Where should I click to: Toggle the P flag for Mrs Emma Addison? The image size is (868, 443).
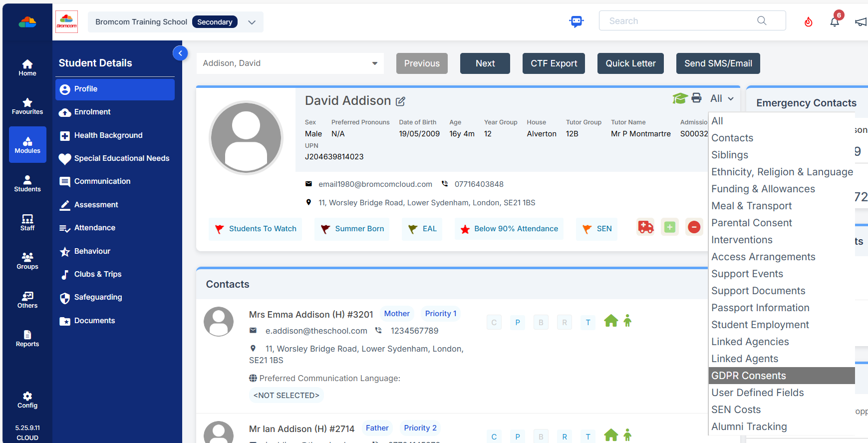click(518, 323)
